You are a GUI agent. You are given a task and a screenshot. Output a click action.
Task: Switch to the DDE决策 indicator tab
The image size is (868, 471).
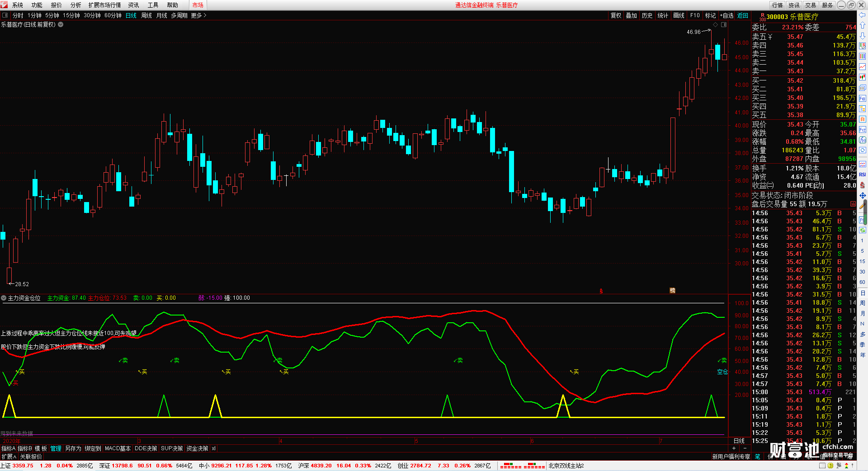pos(146,448)
